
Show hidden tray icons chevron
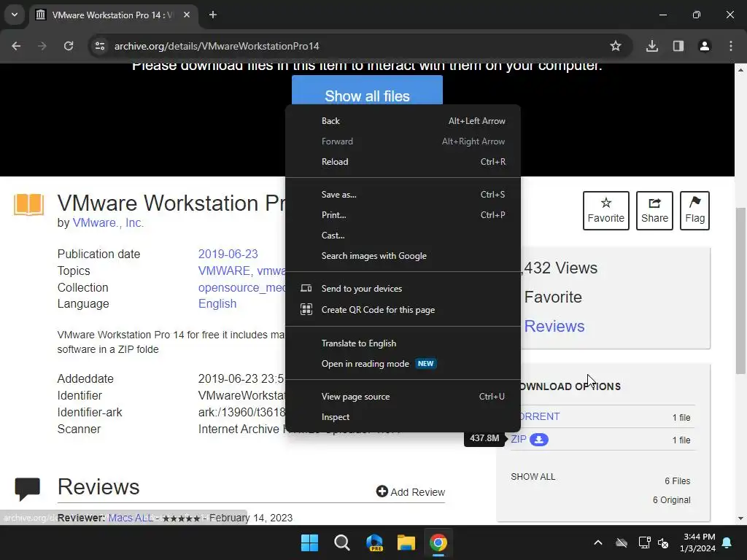(x=598, y=542)
